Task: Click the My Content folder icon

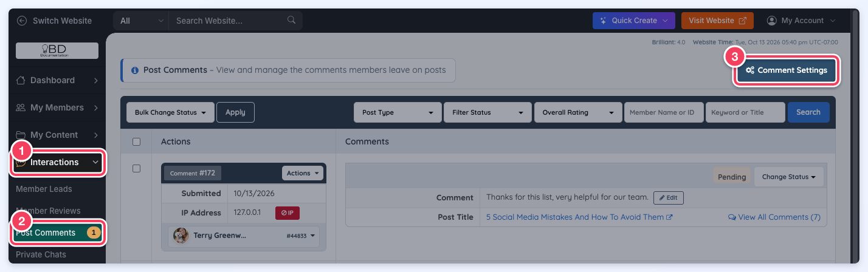Action: pos(21,135)
